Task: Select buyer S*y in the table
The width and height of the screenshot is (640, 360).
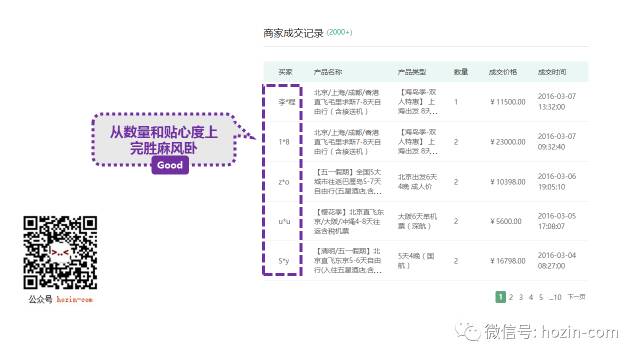Action: [x=284, y=261]
